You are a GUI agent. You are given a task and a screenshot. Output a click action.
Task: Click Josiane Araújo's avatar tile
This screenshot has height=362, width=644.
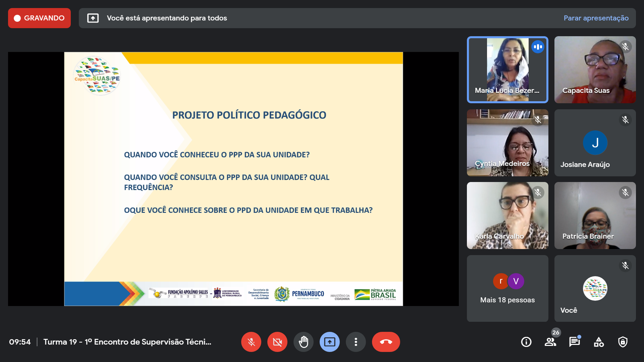tap(595, 143)
